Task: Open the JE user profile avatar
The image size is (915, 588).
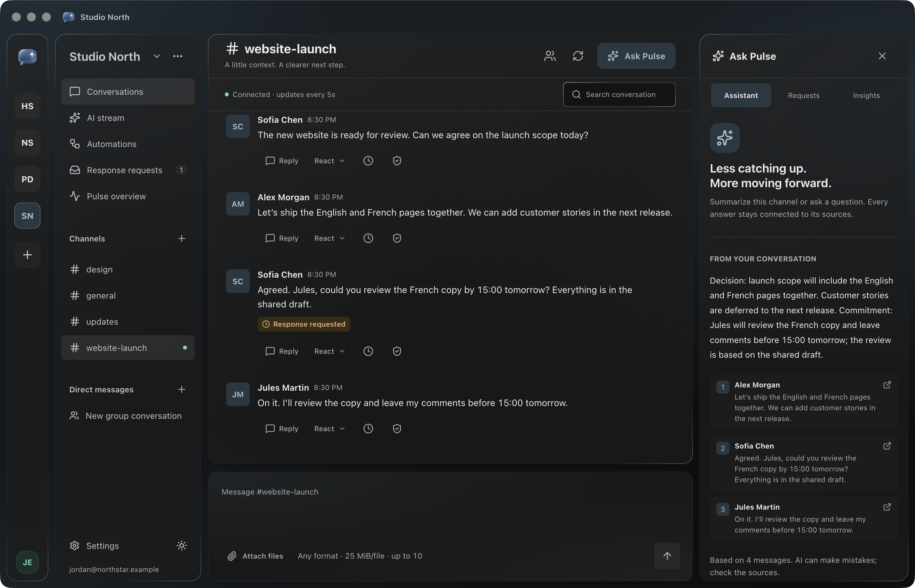Action: coord(27,562)
